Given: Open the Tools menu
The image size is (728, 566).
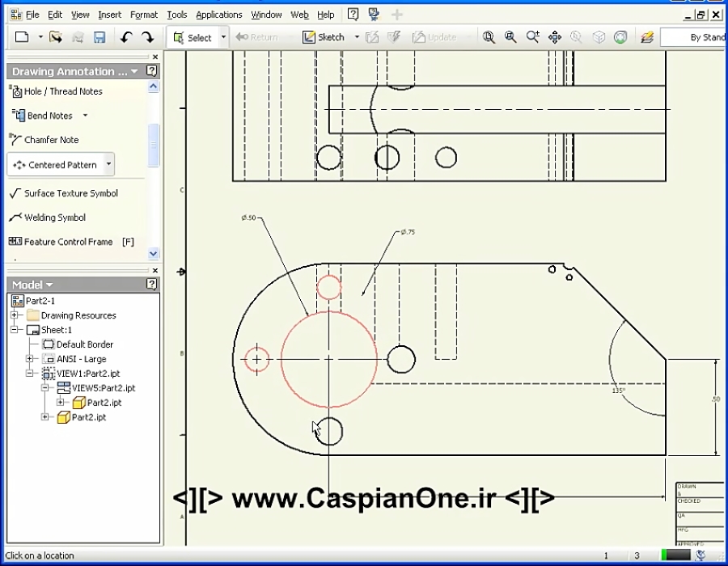Looking at the screenshot, I should point(176,14).
